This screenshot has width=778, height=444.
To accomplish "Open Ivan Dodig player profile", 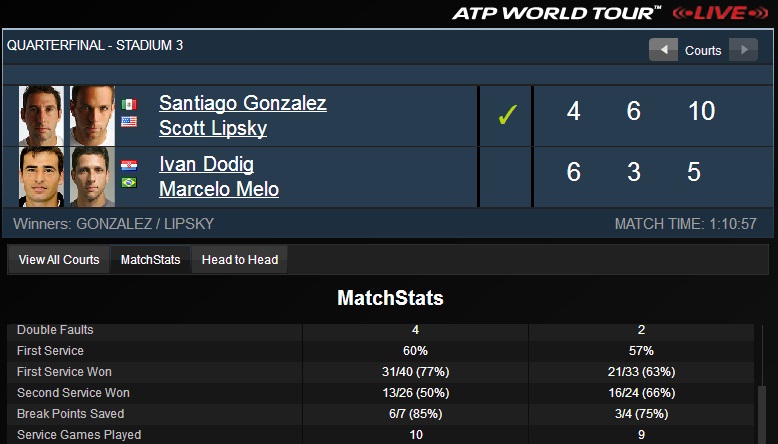I will coord(206,164).
